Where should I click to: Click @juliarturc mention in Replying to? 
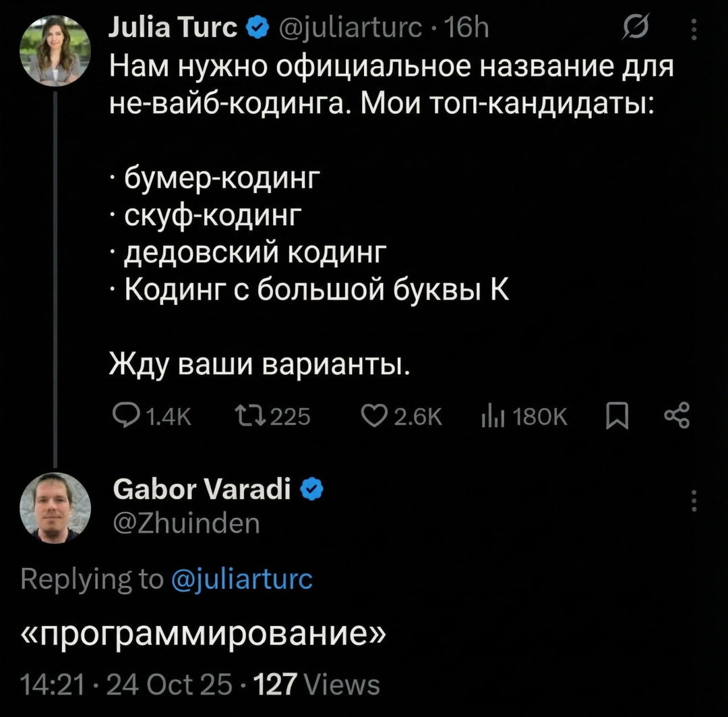pyautogui.click(x=242, y=579)
